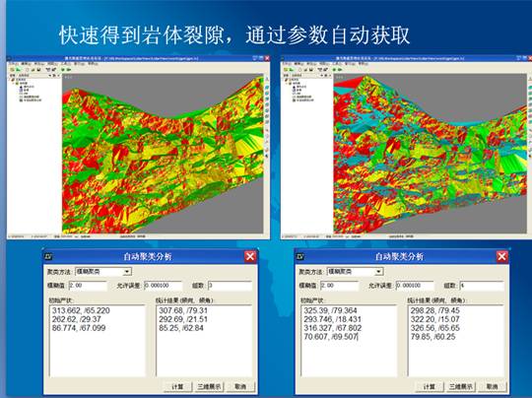Click the 组数 field showing 3

(x=230, y=286)
